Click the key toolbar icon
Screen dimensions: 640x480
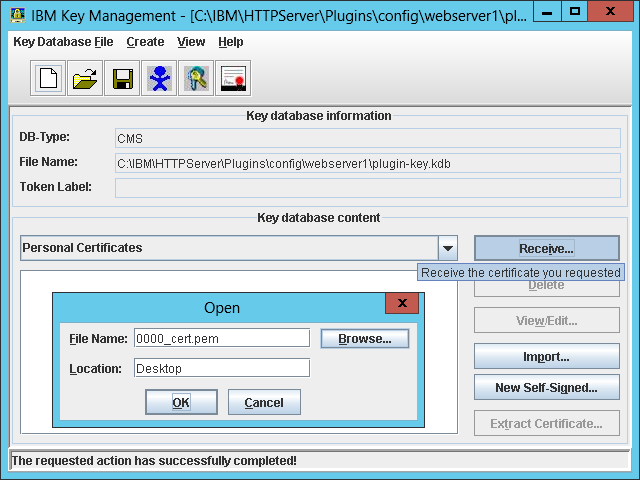[196, 78]
